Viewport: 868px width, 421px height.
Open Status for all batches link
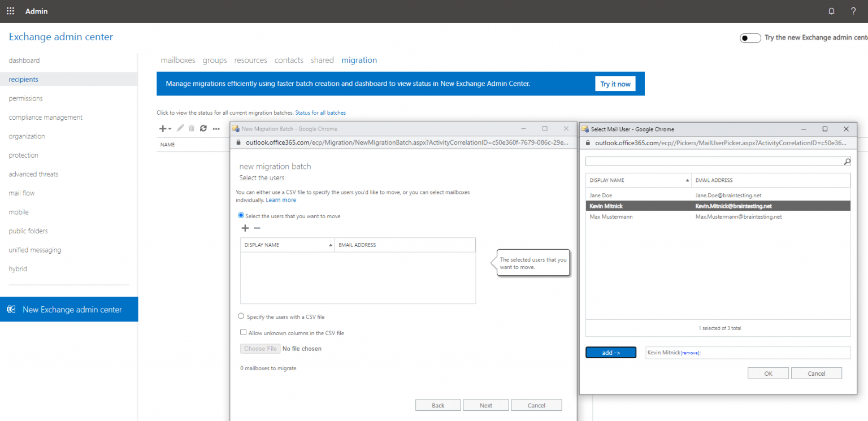pyautogui.click(x=320, y=112)
